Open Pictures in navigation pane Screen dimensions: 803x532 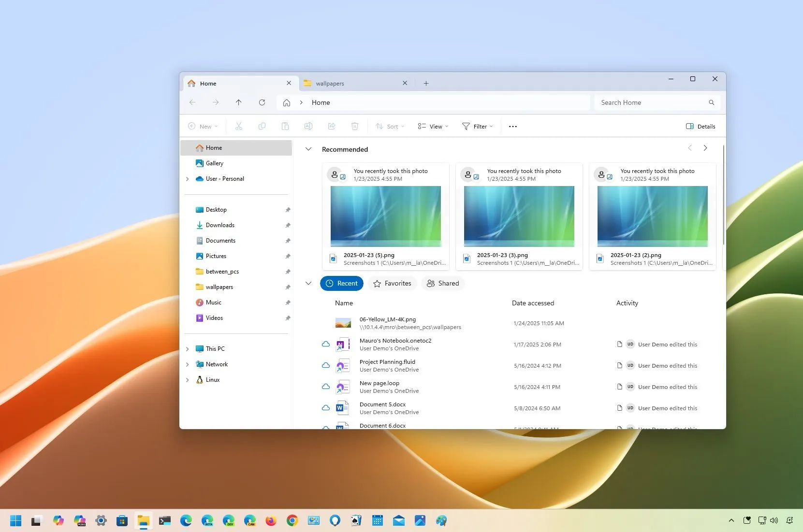pos(236,256)
